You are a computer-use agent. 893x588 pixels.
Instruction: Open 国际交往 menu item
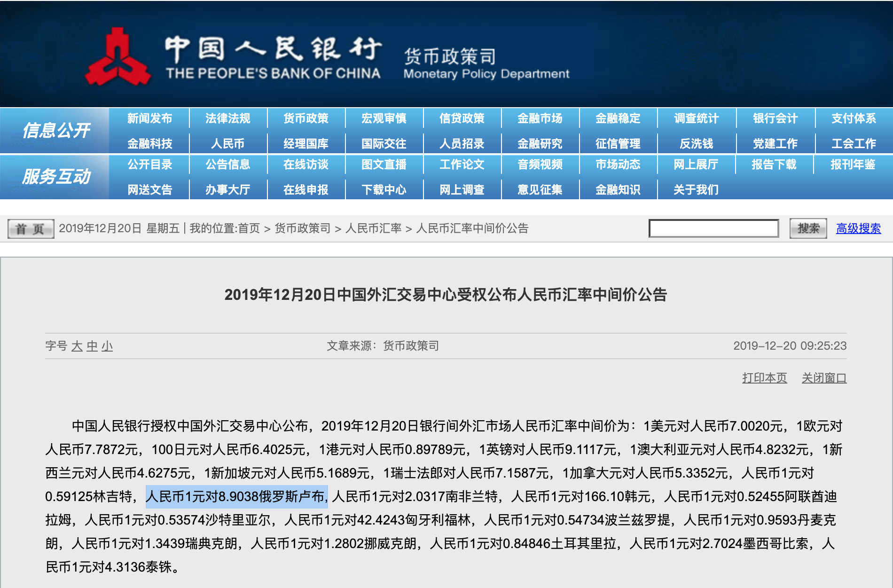coord(384,143)
